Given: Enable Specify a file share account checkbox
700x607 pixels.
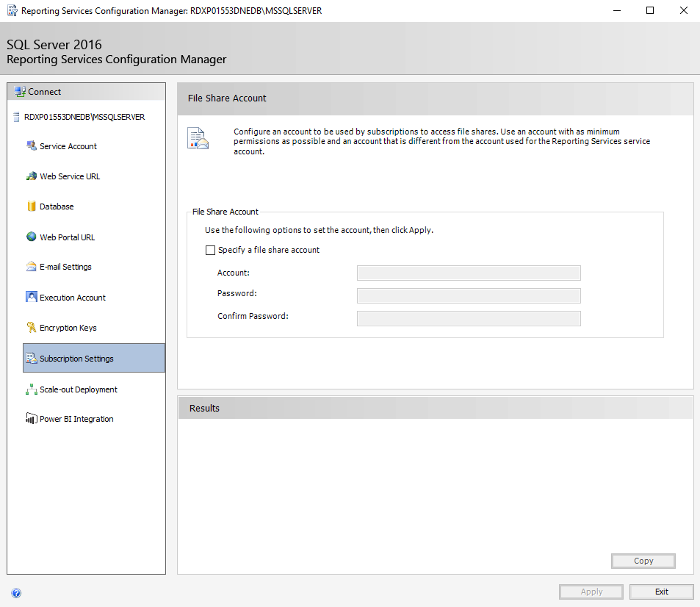Looking at the screenshot, I should coord(210,250).
